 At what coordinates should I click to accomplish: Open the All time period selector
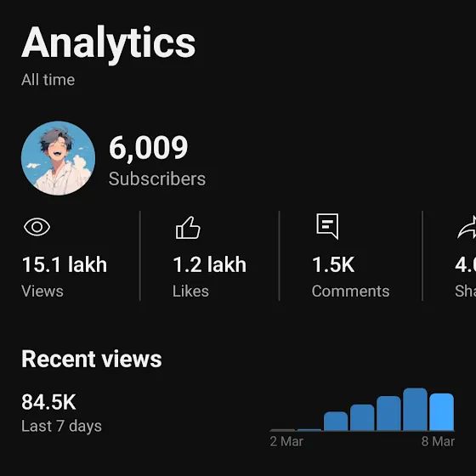48,80
